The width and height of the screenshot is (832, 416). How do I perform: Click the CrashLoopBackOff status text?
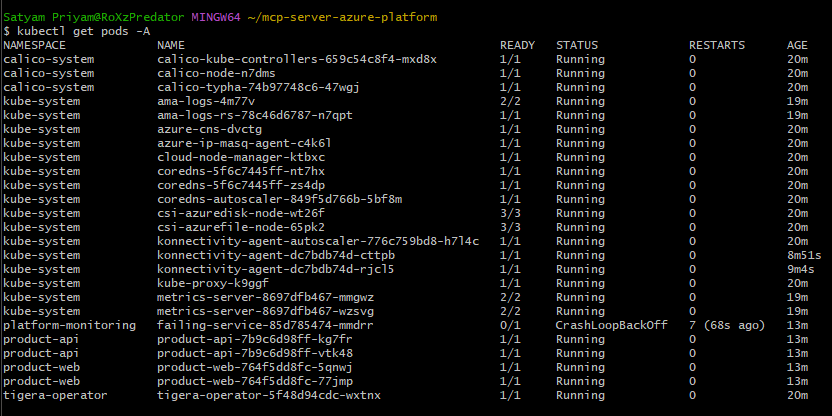click(x=612, y=325)
